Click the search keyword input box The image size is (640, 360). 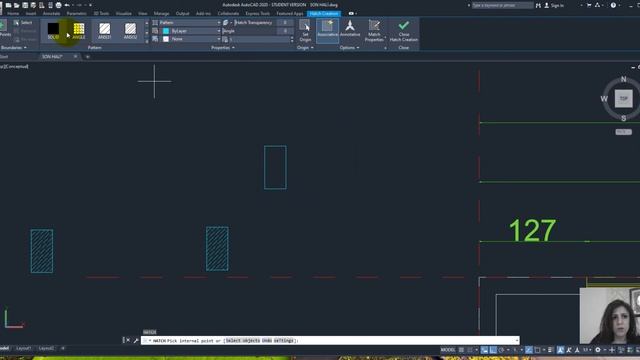502,5
